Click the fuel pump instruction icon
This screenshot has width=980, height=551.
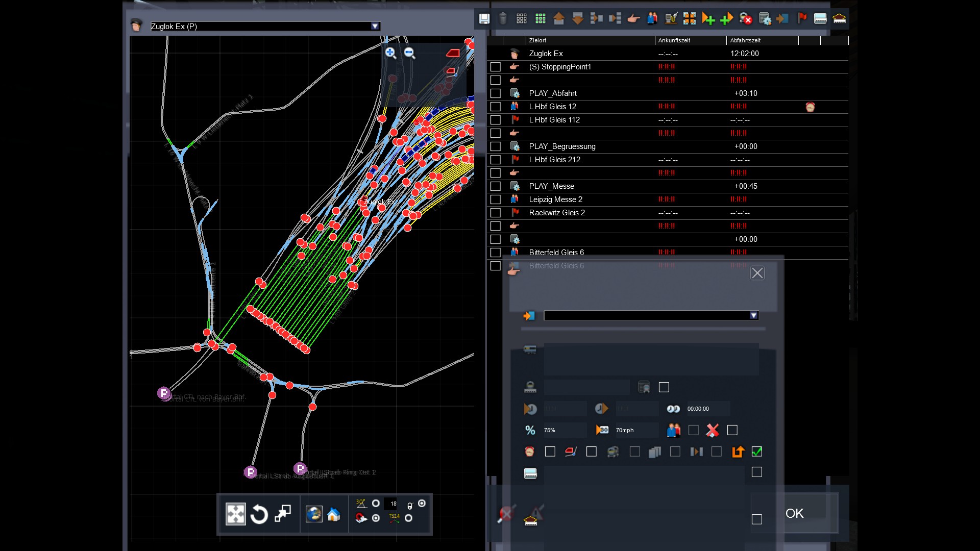(672, 19)
